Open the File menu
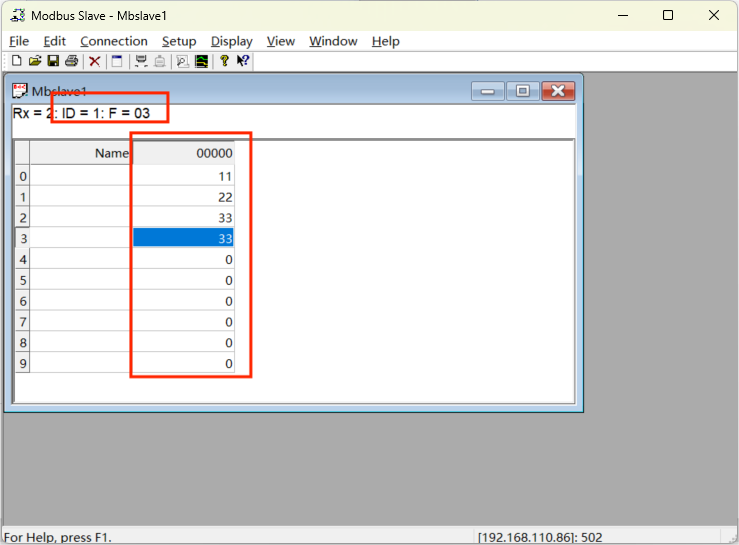 (x=19, y=41)
